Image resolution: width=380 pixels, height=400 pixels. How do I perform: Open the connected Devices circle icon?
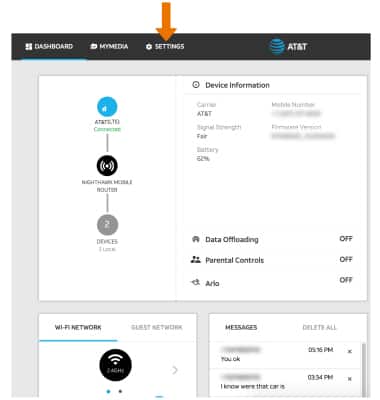click(107, 225)
